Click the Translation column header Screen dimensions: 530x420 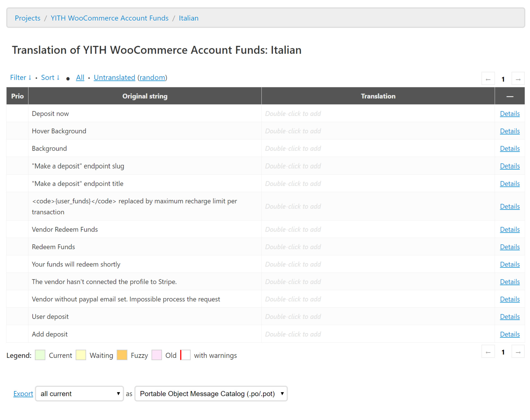[x=378, y=96]
